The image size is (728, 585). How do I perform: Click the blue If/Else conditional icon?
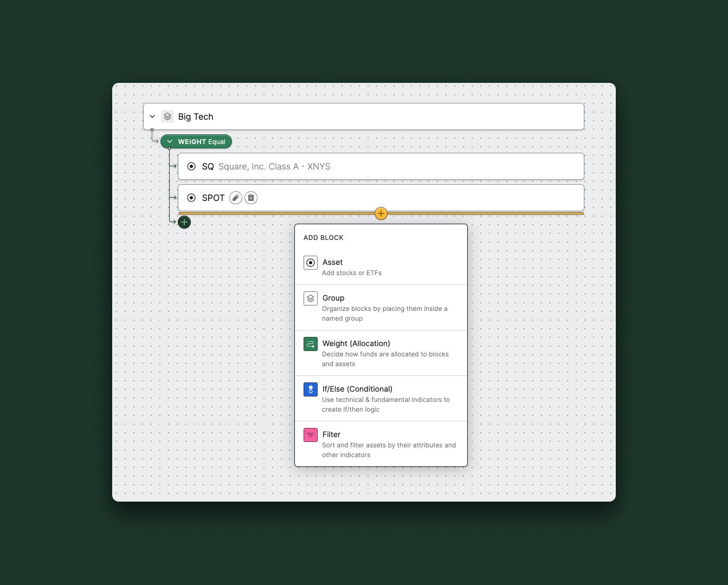(311, 389)
